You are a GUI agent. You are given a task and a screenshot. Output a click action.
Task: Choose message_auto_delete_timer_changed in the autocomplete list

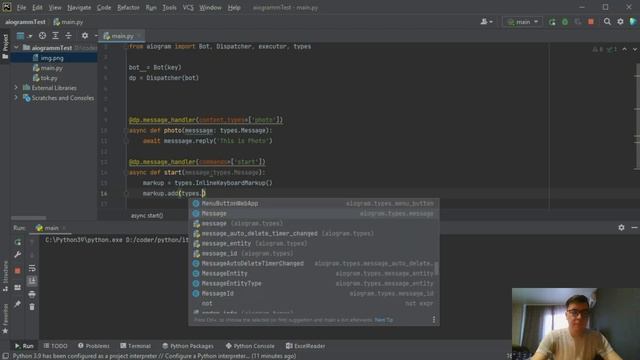(313, 233)
